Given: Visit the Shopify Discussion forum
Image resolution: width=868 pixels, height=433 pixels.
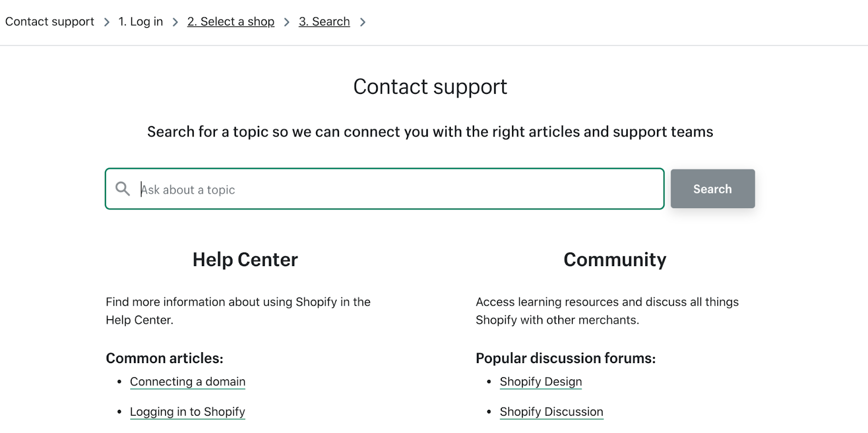Looking at the screenshot, I should (x=551, y=412).
